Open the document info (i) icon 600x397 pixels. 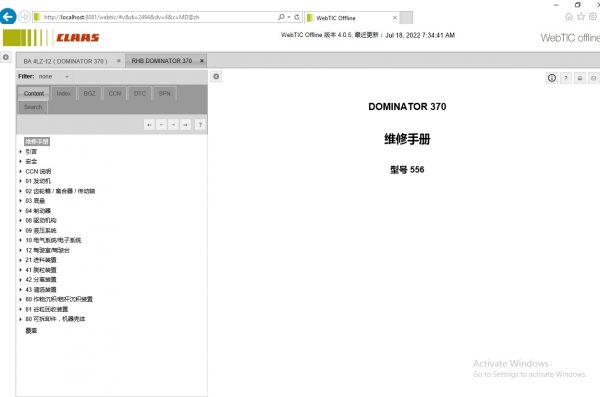pos(552,78)
